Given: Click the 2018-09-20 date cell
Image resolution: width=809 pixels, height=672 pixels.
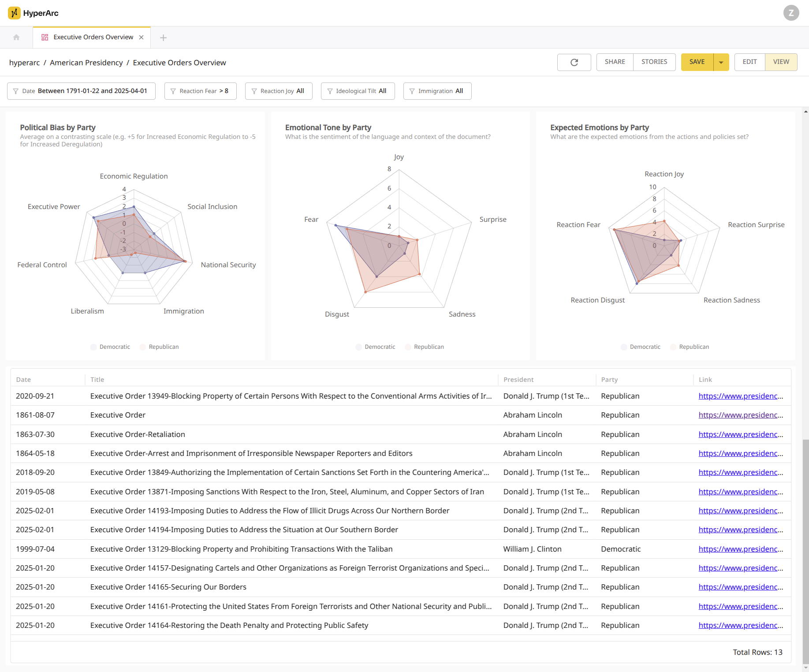Looking at the screenshot, I should tap(35, 473).
